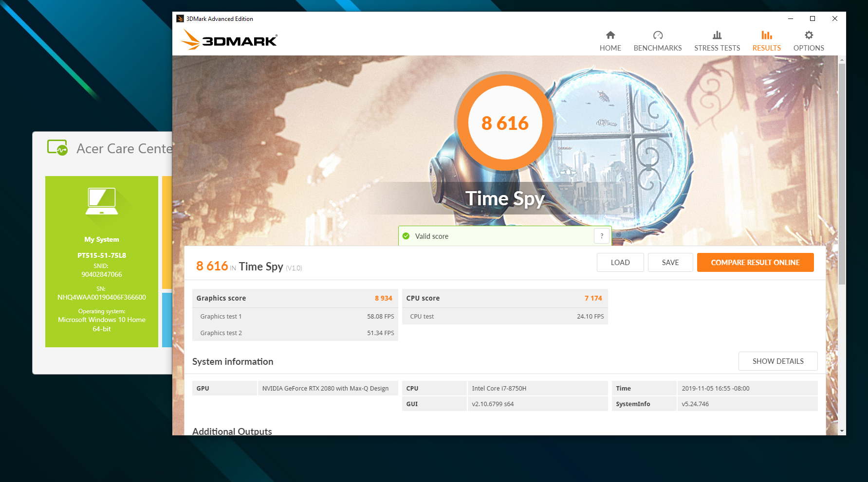Image resolution: width=868 pixels, height=482 pixels.
Task: Click the SystemInfo version v5.24.746
Action: point(695,404)
